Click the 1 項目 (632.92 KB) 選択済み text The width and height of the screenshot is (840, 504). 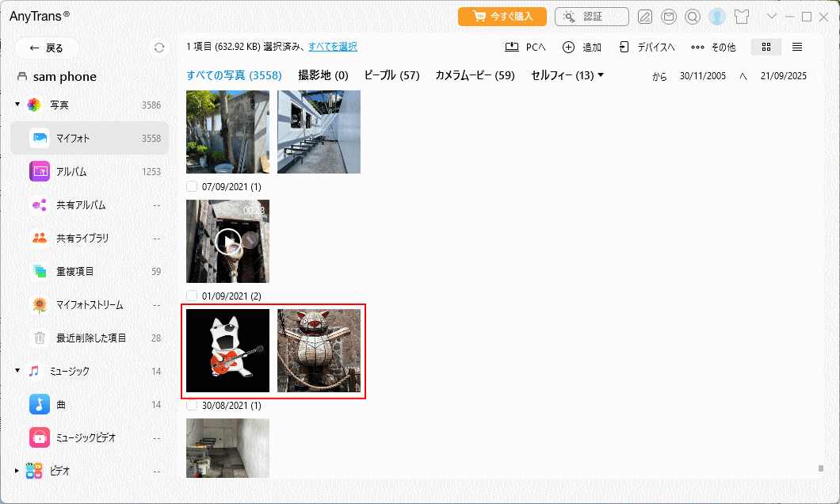(245, 47)
